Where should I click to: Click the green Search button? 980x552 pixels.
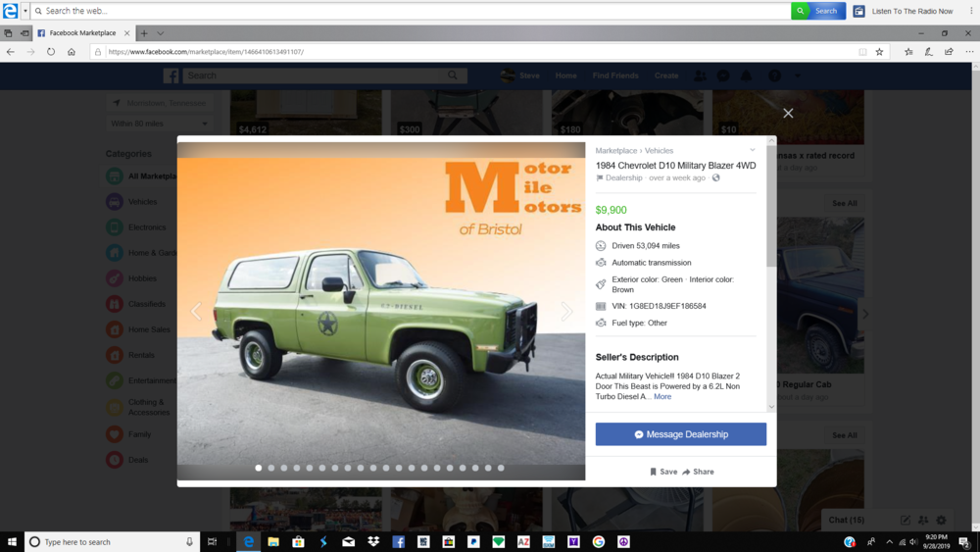click(818, 11)
